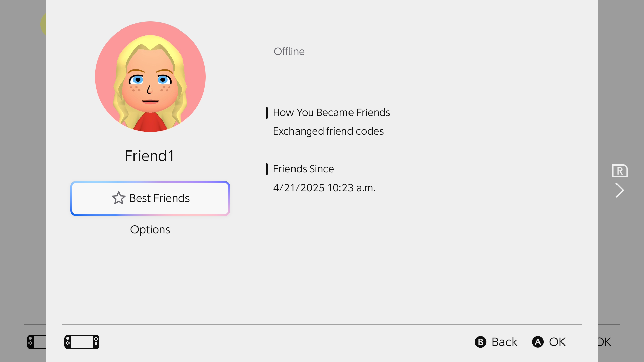Screen dimensions: 644x362
Task: Click the star icon in Best Friends
Action: click(119, 198)
